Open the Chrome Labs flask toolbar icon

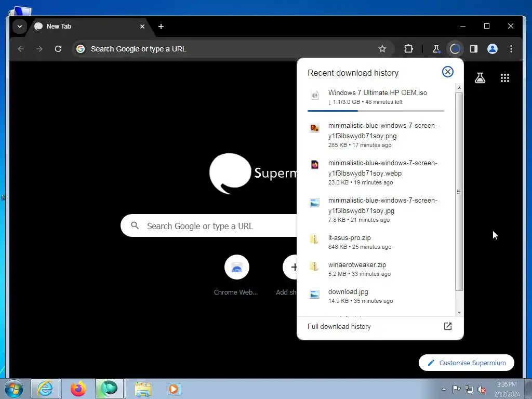436,49
